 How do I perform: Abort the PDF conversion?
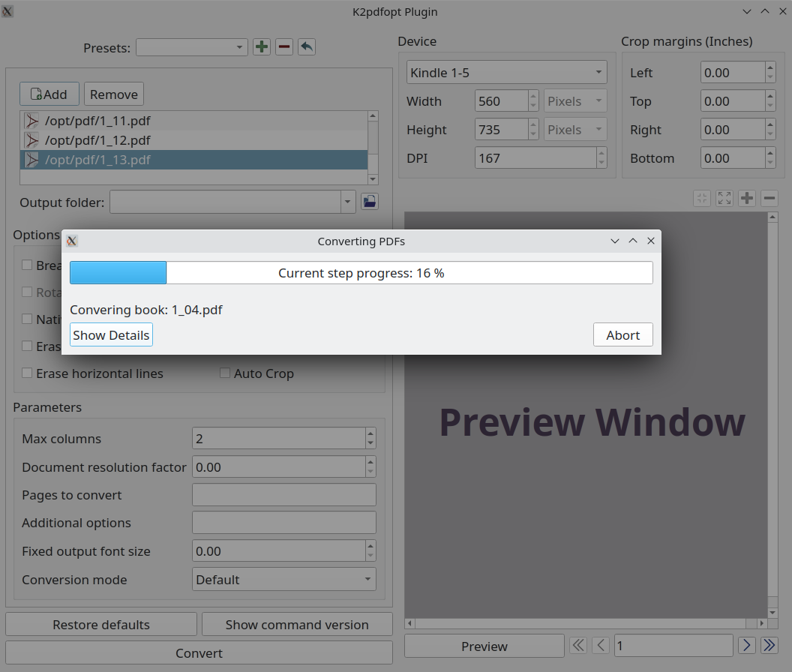622,335
